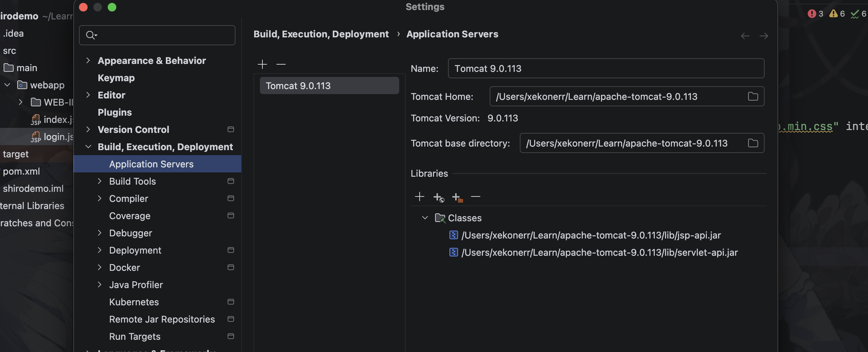
Task: Click the add library plus icon
Action: click(419, 197)
